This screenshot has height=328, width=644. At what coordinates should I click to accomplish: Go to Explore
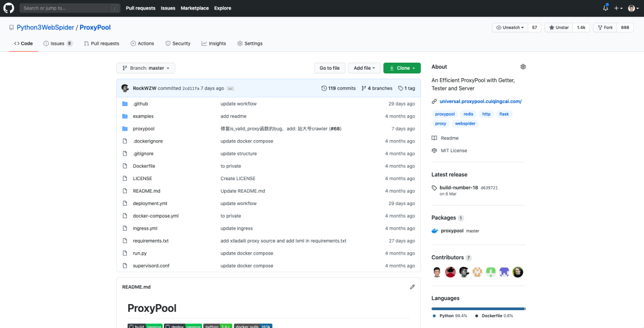222,8
